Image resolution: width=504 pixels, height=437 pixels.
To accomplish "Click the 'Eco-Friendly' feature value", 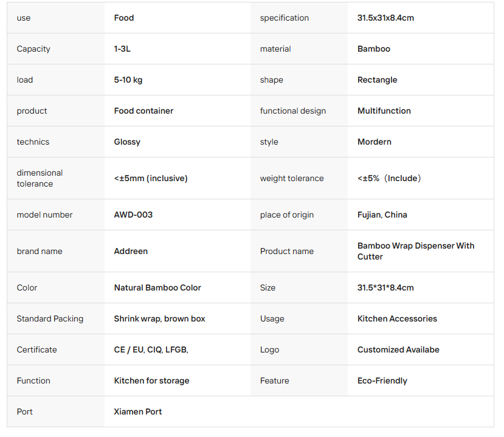I will coord(382,380).
